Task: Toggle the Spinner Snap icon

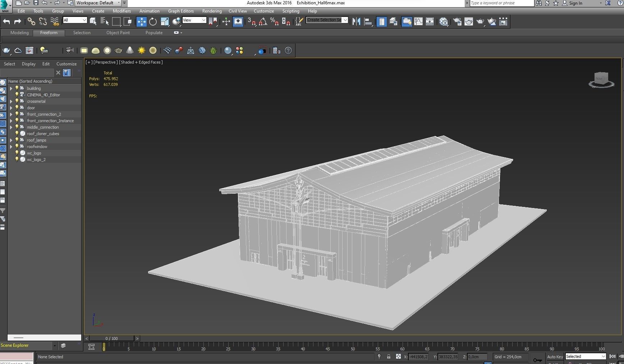Action: click(x=286, y=22)
